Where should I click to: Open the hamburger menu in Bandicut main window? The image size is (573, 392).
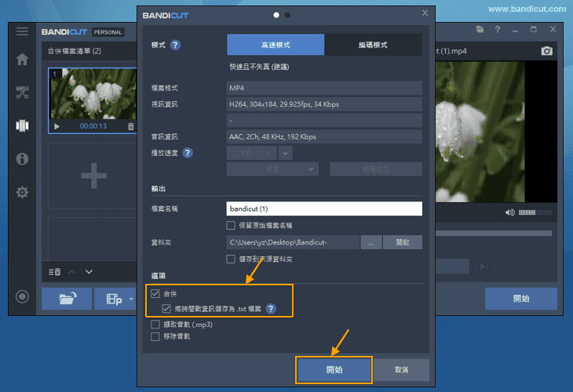click(22, 31)
